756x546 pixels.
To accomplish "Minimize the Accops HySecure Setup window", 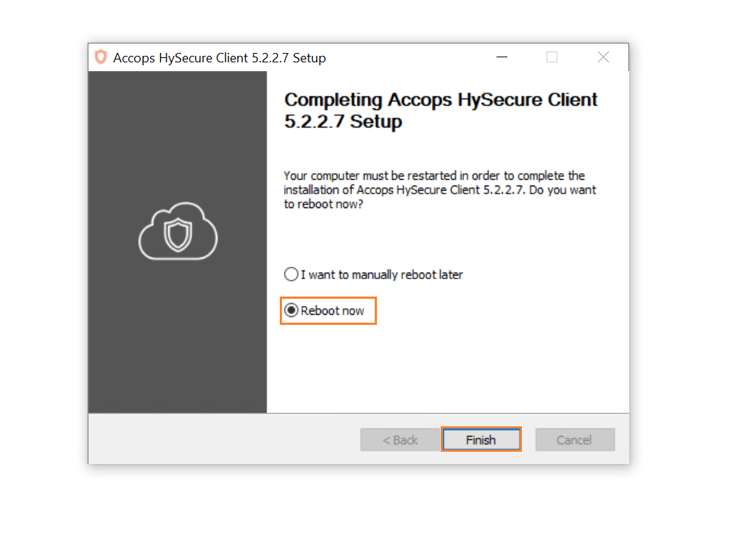I will [502, 57].
